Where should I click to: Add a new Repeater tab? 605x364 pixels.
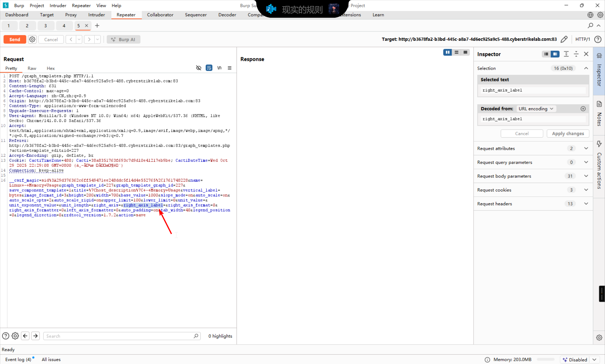click(97, 26)
